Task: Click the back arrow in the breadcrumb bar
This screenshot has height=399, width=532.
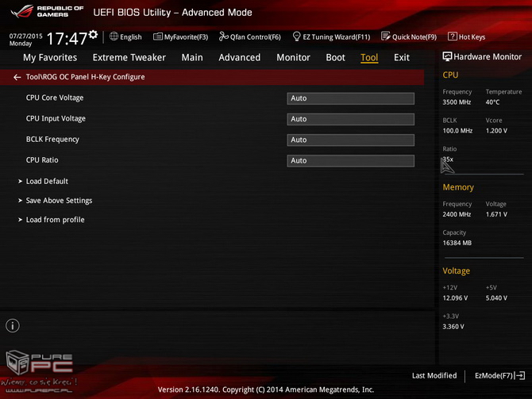Action: (x=17, y=77)
